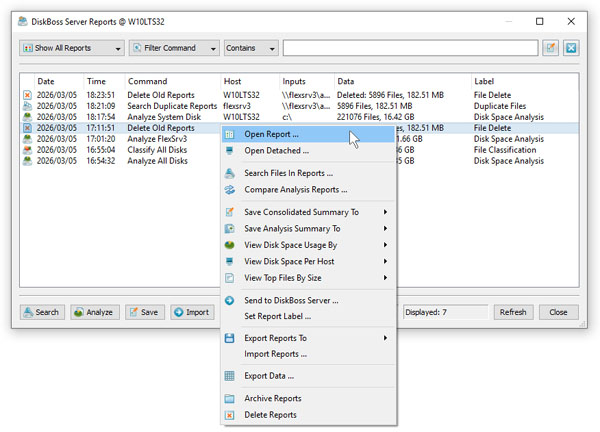This screenshot has width=600, height=432.
Task: Click the View Top Files By Size icon
Action: click(230, 278)
